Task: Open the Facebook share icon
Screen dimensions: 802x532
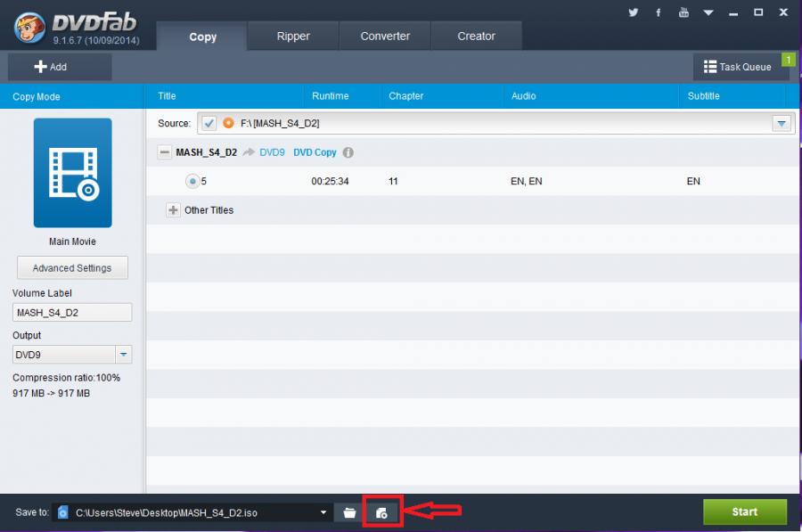Action: pyautogui.click(x=659, y=12)
